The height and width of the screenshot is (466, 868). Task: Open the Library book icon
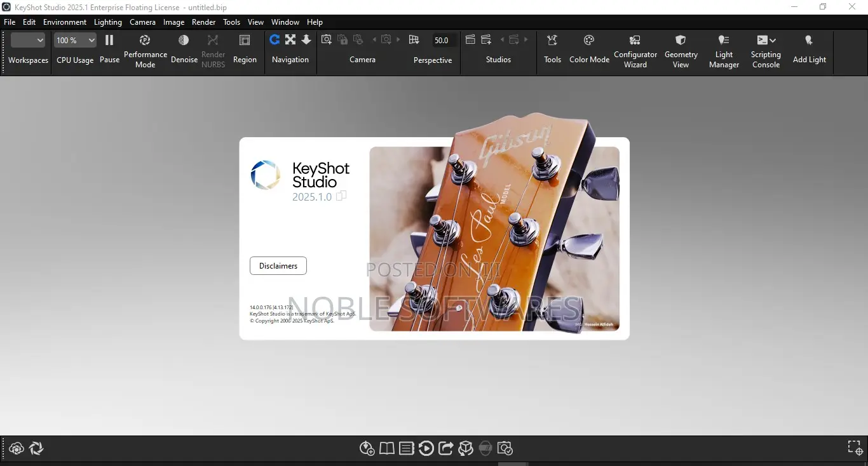tap(386, 449)
